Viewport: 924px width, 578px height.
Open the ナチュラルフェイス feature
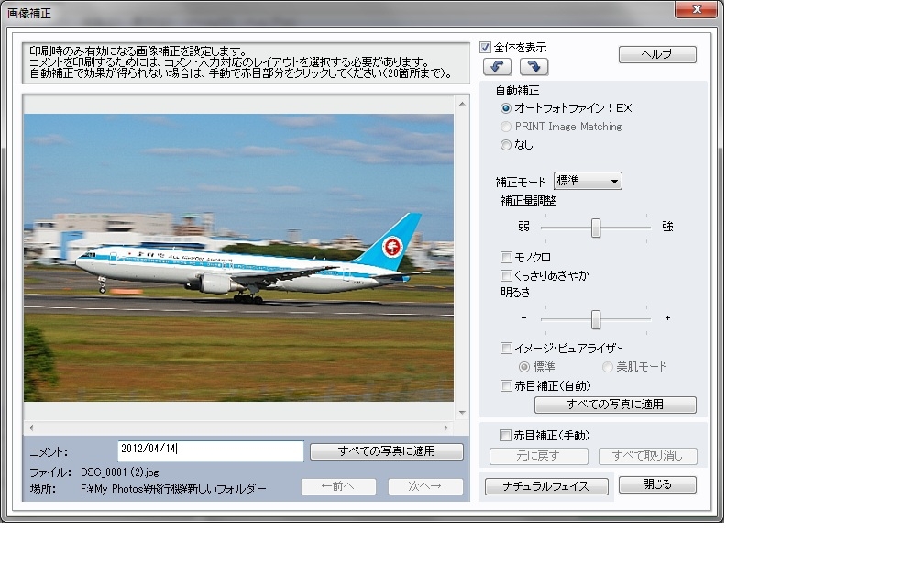pos(546,486)
